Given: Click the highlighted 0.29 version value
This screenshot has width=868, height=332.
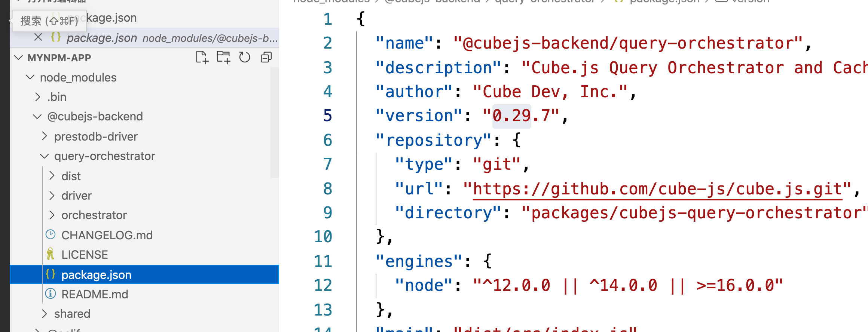Looking at the screenshot, I should click(511, 116).
